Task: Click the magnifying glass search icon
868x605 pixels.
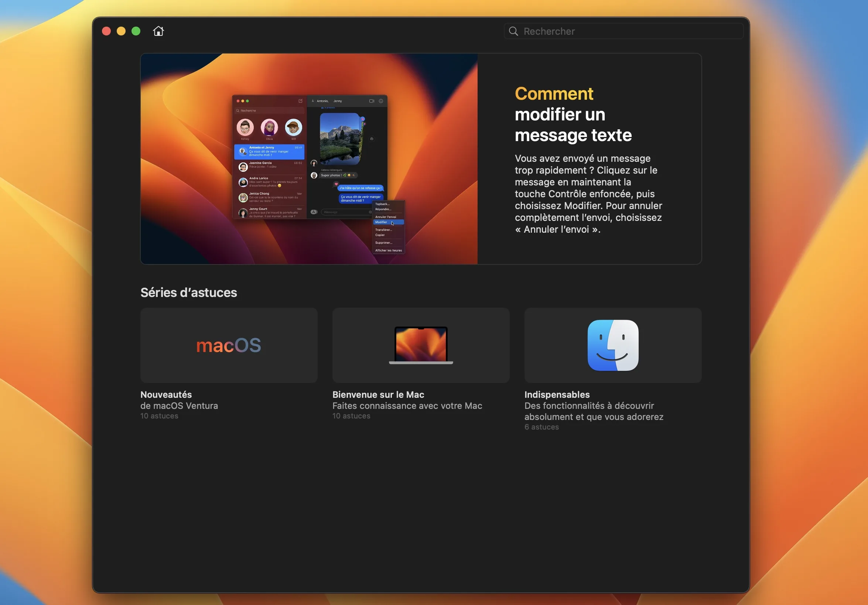Action: pos(513,31)
